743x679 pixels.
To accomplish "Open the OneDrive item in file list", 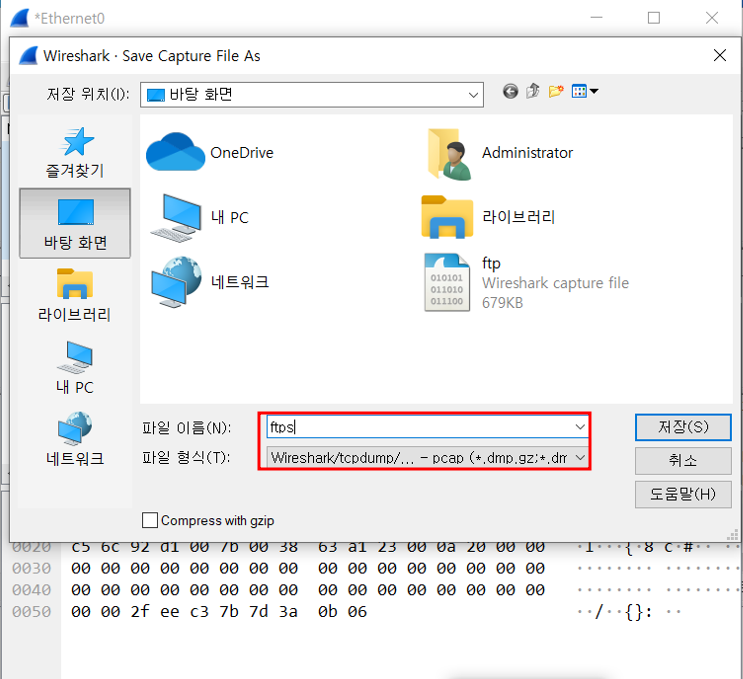I will click(210, 153).
